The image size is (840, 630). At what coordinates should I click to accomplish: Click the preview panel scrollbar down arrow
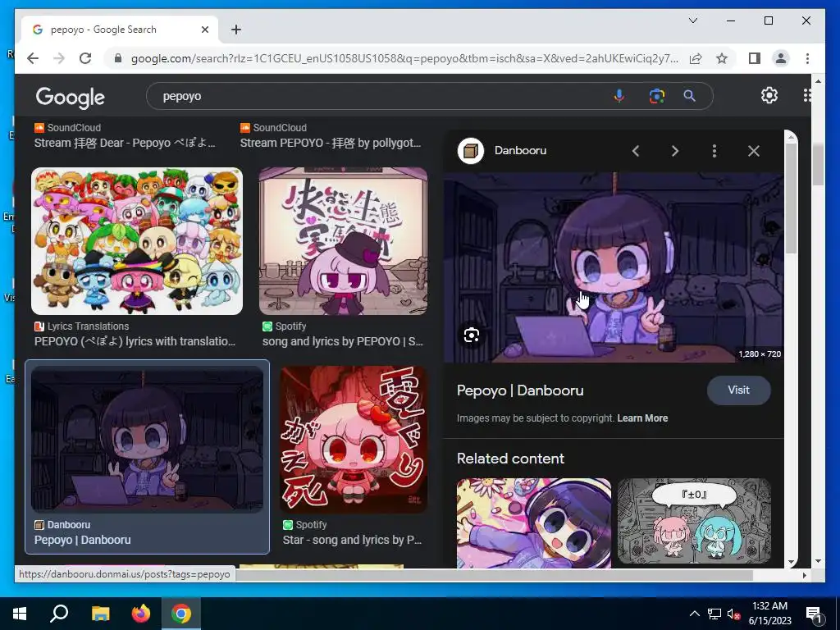(x=791, y=562)
